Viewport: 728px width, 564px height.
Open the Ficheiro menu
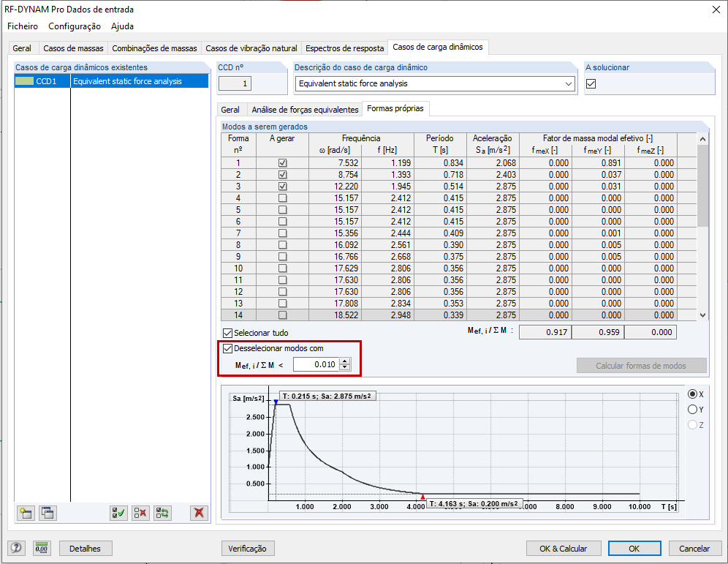tap(22, 26)
